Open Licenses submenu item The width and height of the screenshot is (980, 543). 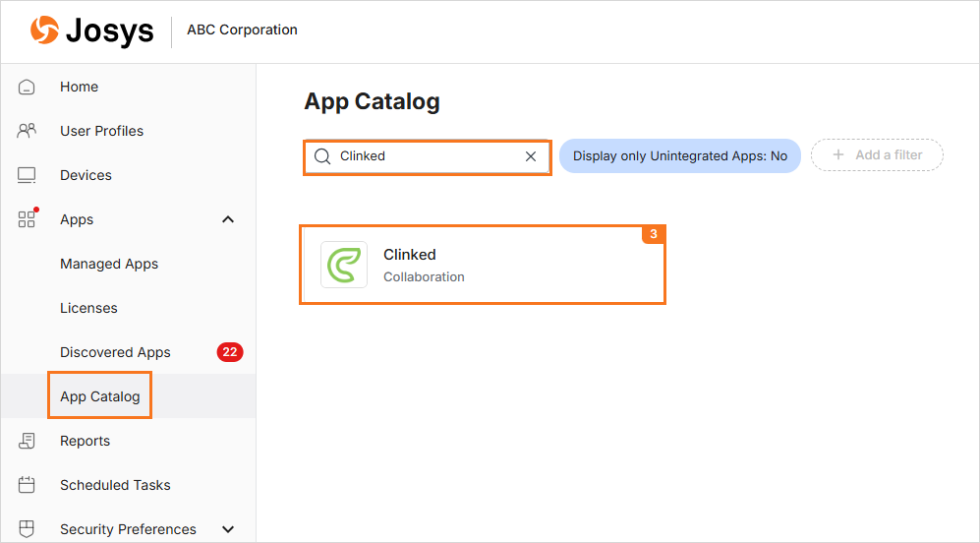88,308
